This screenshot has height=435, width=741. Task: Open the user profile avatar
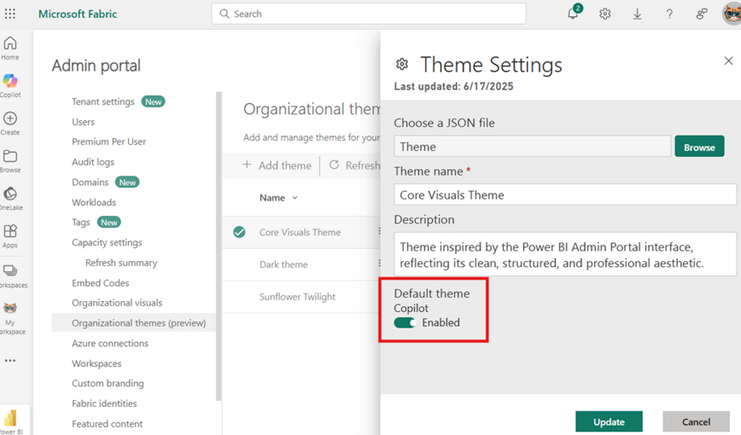coord(732,14)
